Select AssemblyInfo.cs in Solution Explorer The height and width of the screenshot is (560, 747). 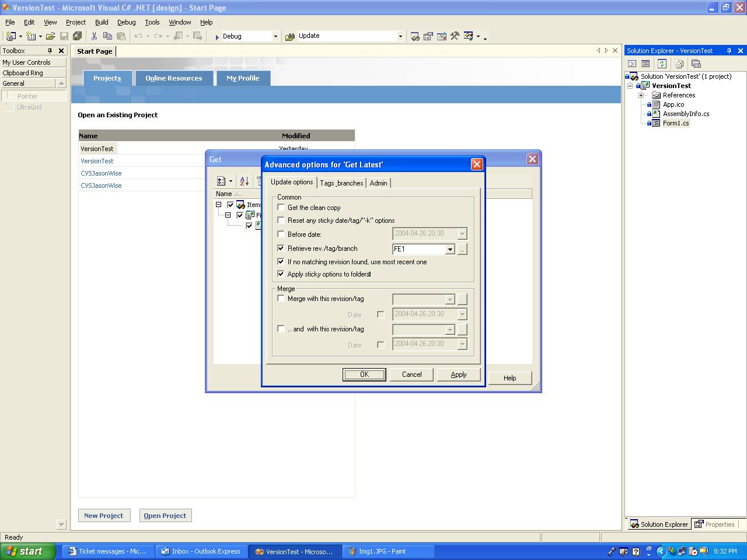686,114
